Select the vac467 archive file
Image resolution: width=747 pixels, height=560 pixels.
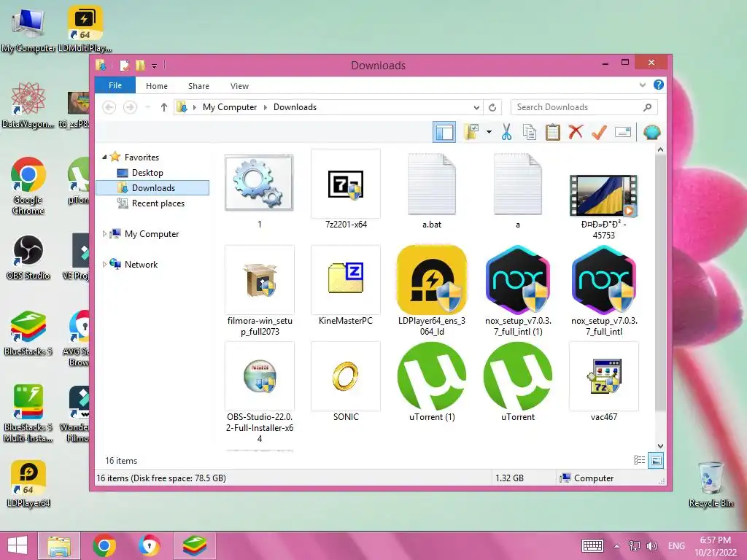pos(603,382)
